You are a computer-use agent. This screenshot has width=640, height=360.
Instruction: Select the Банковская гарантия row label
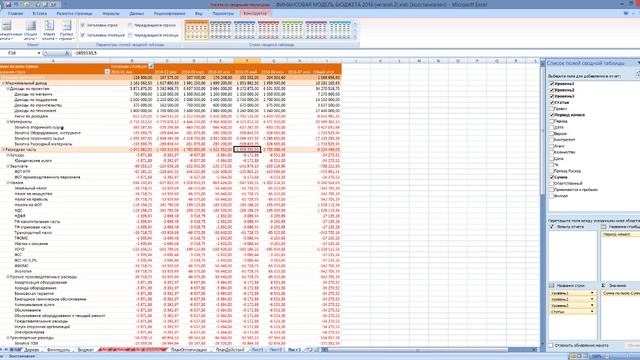coord(34,293)
